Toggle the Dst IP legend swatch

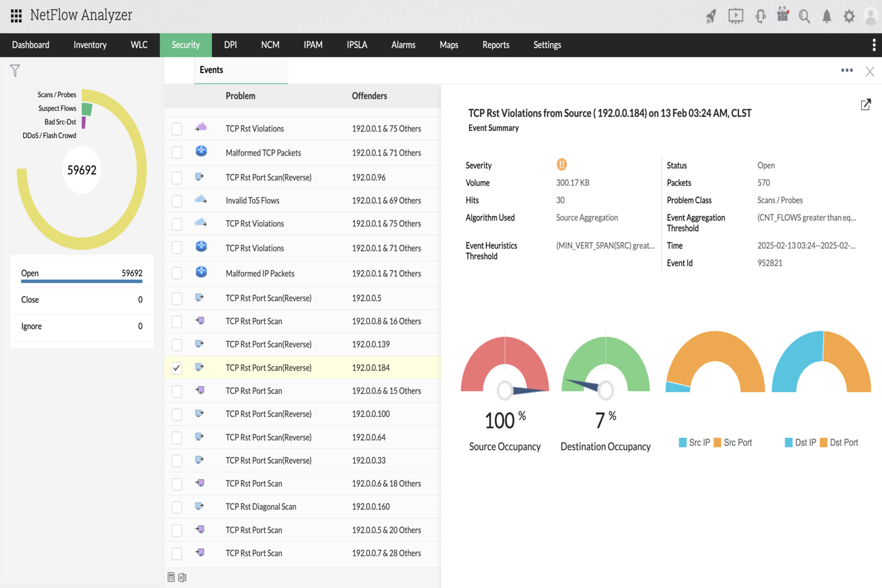pyautogui.click(x=788, y=443)
